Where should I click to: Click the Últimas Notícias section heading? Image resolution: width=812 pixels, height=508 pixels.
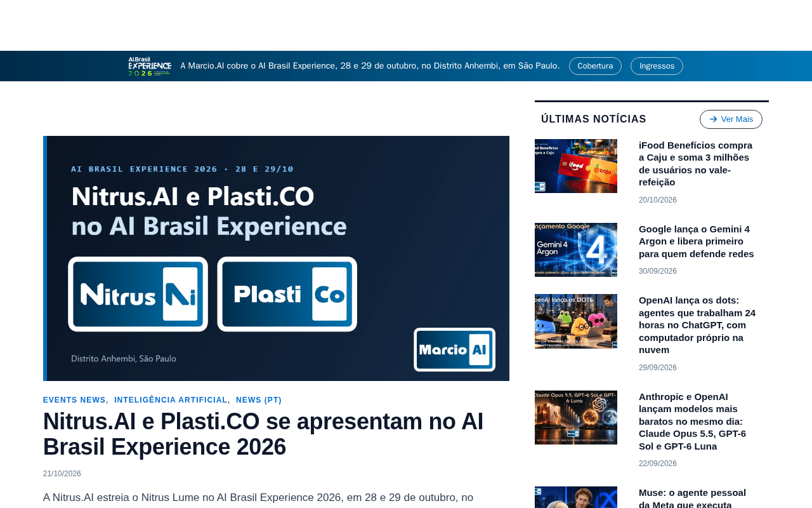tap(594, 119)
